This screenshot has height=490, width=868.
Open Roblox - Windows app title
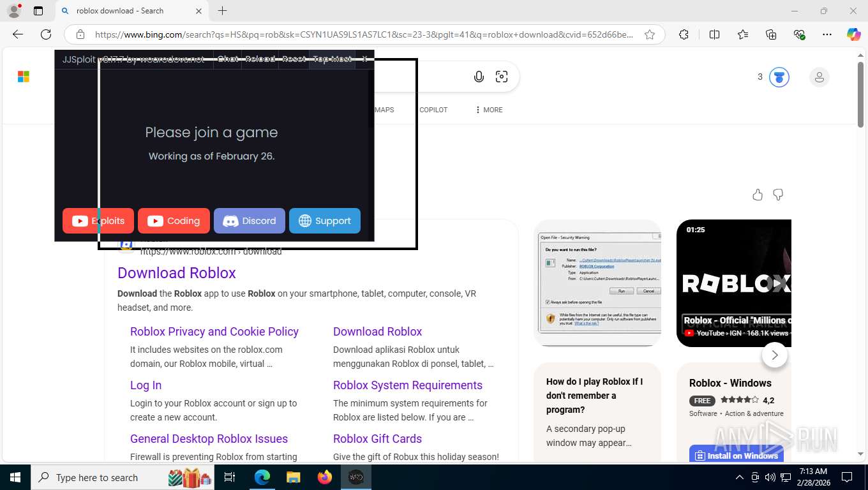coord(730,383)
